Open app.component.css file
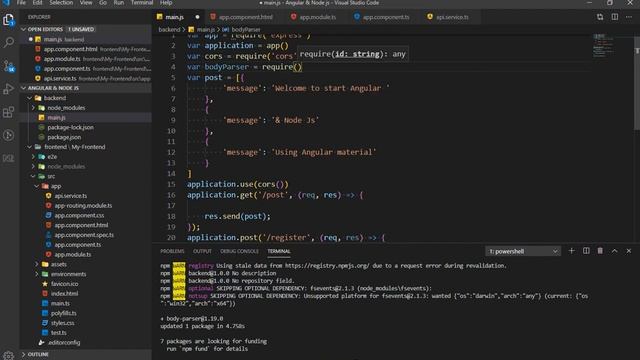The height and width of the screenshot is (360, 640). [86, 216]
